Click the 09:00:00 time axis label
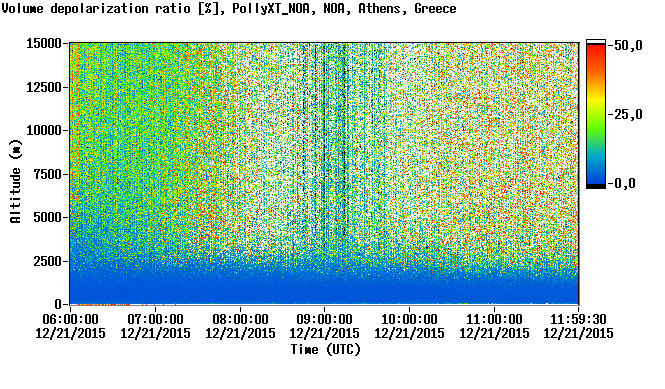 (324, 319)
